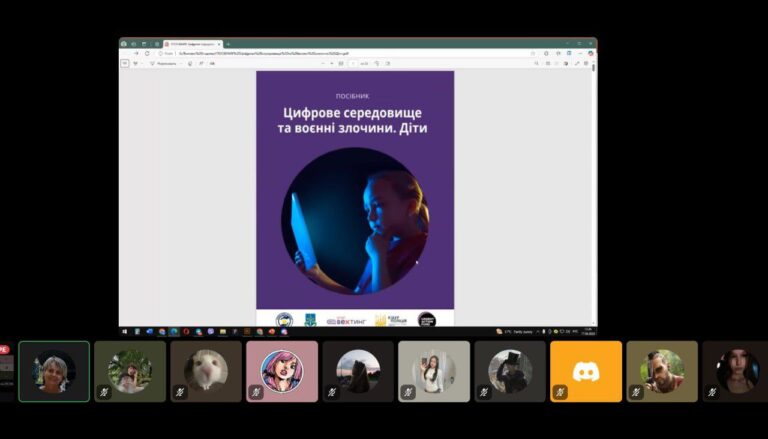Image resolution: width=768 pixels, height=439 pixels.
Task: Click the zoom in plus icon in PDF toolbar
Action: click(x=331, y=63)
